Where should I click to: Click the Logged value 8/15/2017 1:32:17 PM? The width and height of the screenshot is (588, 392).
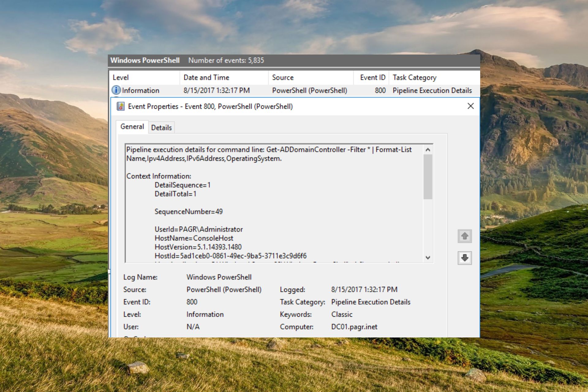pos(364,289)
